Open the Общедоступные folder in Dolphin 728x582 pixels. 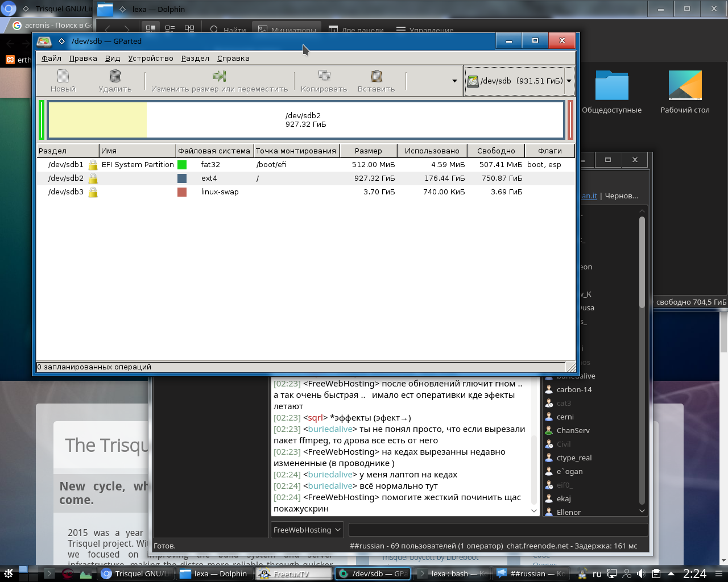tap(611, 92)
